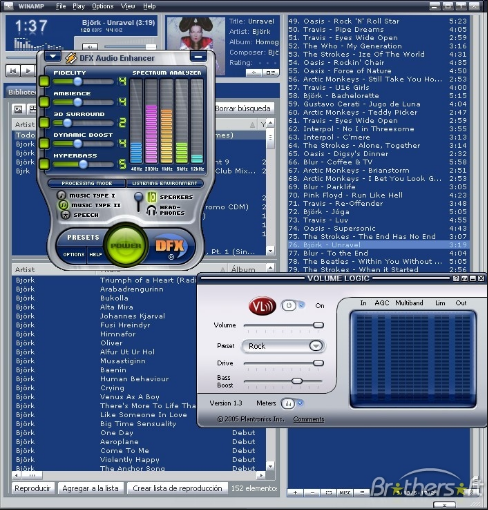This screenshot has height=510, width=488.
Task: Select Music Type I processing mode
Action: tap(87, 196)
